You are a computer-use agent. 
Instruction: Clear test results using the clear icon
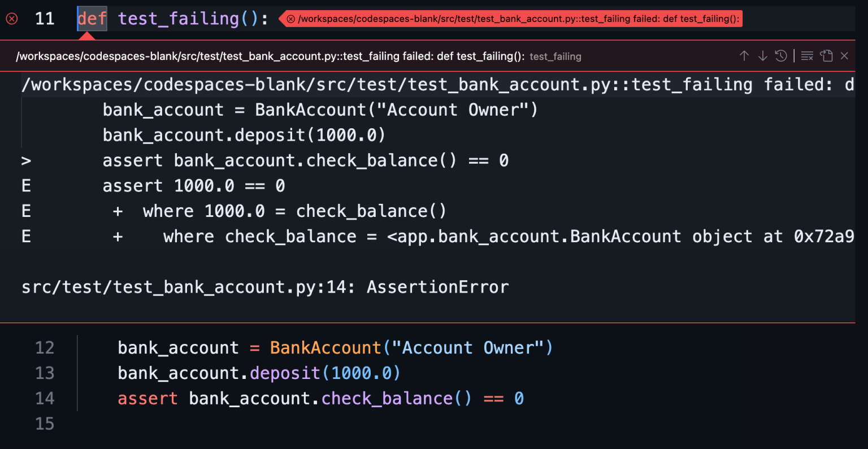(x=807, y=55)
